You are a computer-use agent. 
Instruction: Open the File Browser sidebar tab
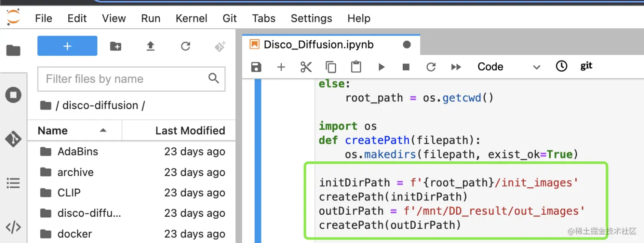[13, 51]
